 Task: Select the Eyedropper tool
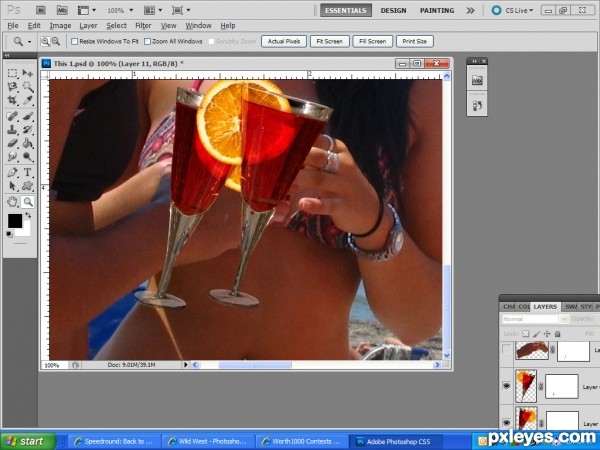pos(28,100)
